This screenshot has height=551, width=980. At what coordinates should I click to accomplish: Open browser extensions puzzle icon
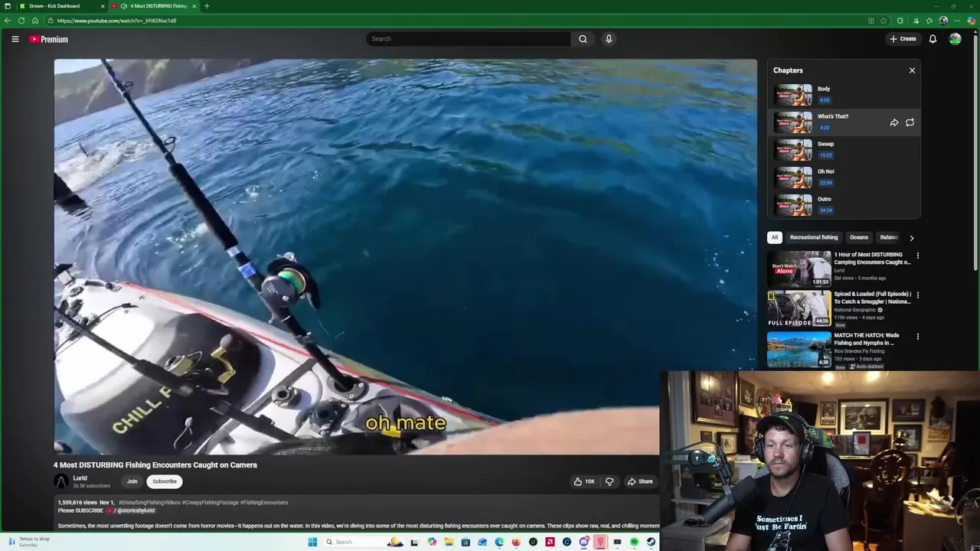900,21
